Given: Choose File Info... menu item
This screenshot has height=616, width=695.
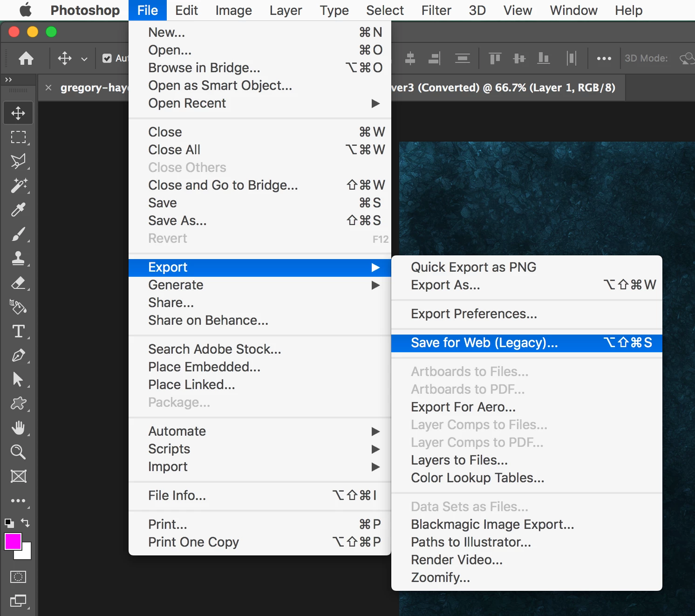Looking at the screenshot, I should point(260,496).
